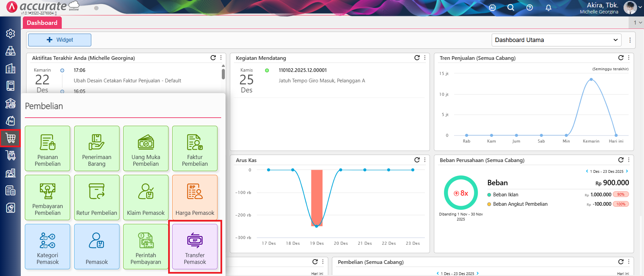Screen dimensions: 644x276
Task: Switch to the Dashboard tab
Action: [x=42, y=23]
